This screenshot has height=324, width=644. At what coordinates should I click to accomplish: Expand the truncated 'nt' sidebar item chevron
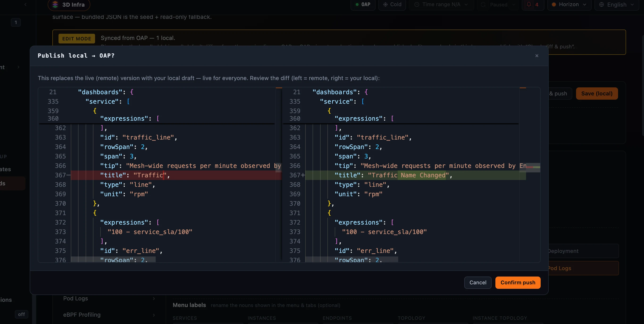[18, 67]
